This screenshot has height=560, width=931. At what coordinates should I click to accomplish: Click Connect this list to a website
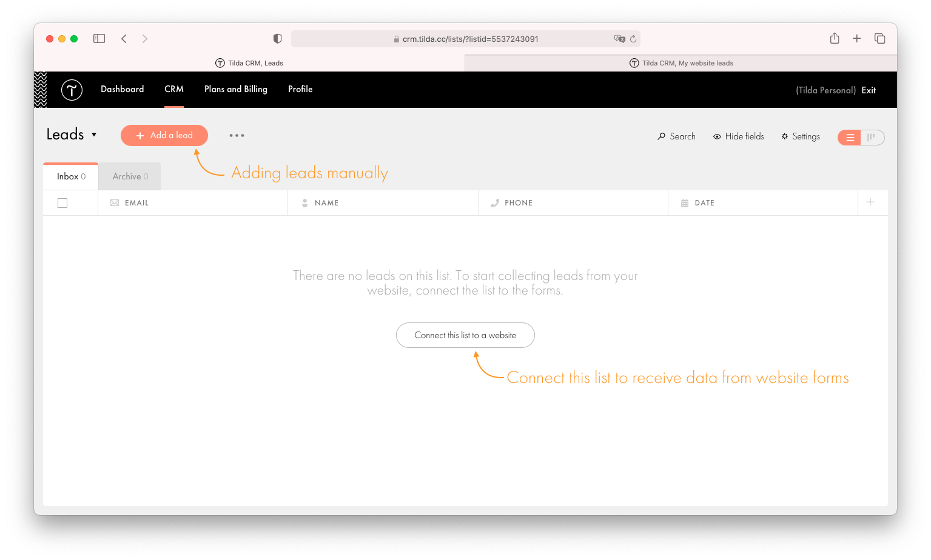(x=465, y=335)
